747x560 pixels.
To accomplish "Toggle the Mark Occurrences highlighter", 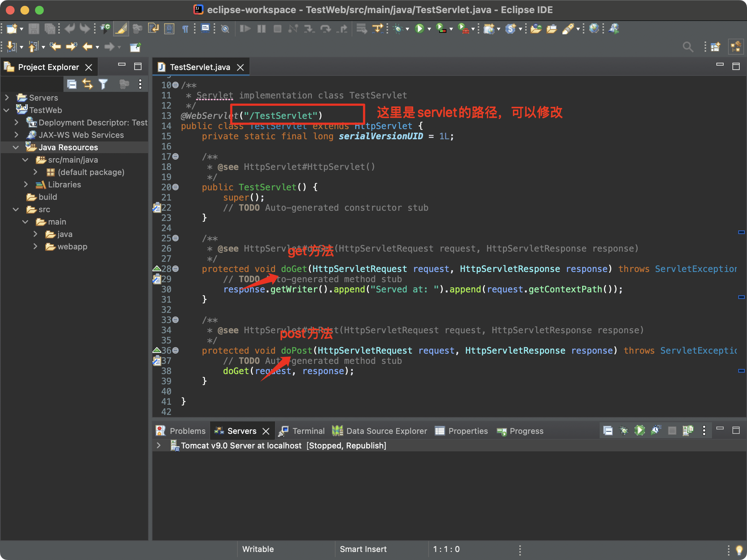I will pyautogui.click(x=121, y=28).
